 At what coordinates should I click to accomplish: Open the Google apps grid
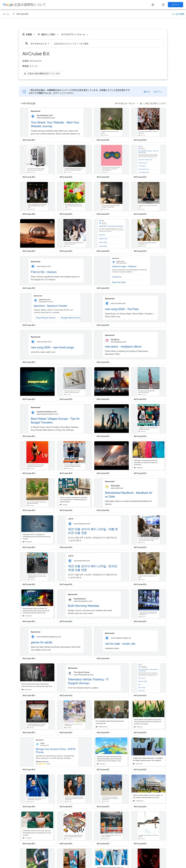[x=163, y=5]
